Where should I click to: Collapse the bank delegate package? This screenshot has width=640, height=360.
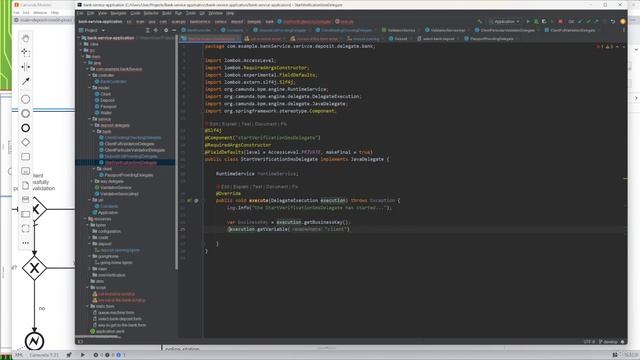click(x=94, y=131)
